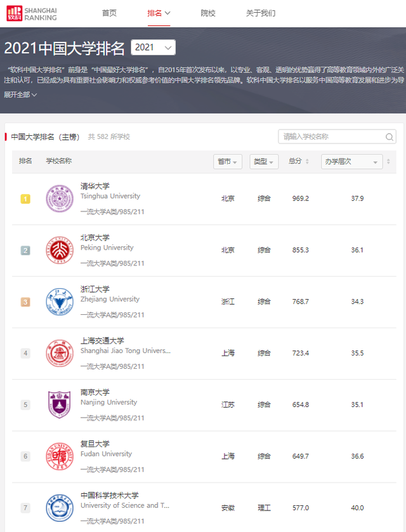
Task: Click Peking University emblem
Action: [x=60, y=250]
